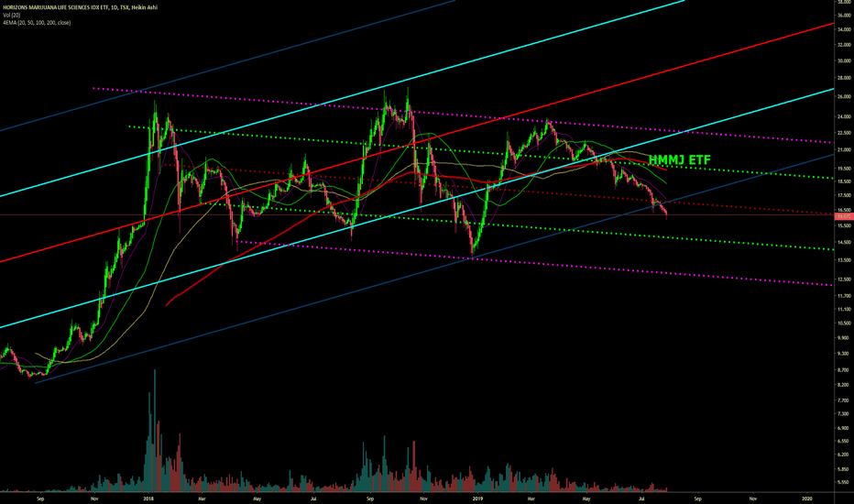Click the 28.000 price axis label
Viewport: 854px width, 504px height.
[x=844, y=78]
